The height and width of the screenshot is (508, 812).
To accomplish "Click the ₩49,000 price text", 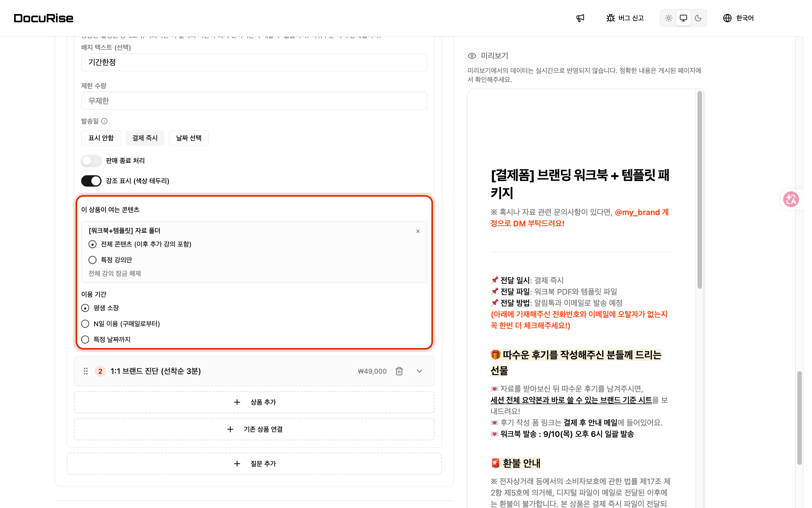I will pyautogui.click(x=372, y=371).
